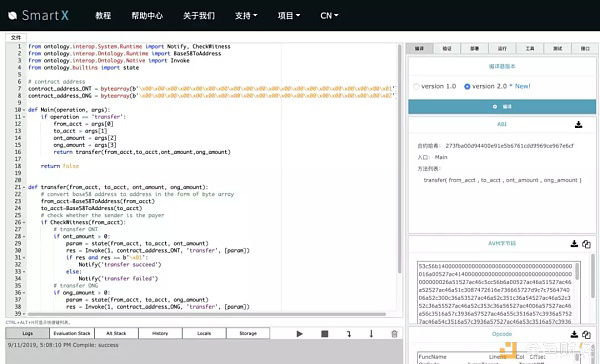600x364 pixels.
Task: Expand the 项目 dropdown menu
Action: click(x=289, y=16)
